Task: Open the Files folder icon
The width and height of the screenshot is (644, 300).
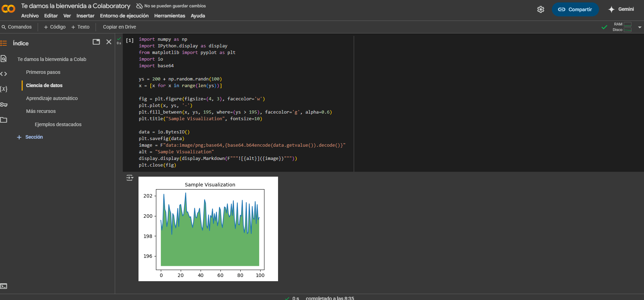Action: click(3, 120)
